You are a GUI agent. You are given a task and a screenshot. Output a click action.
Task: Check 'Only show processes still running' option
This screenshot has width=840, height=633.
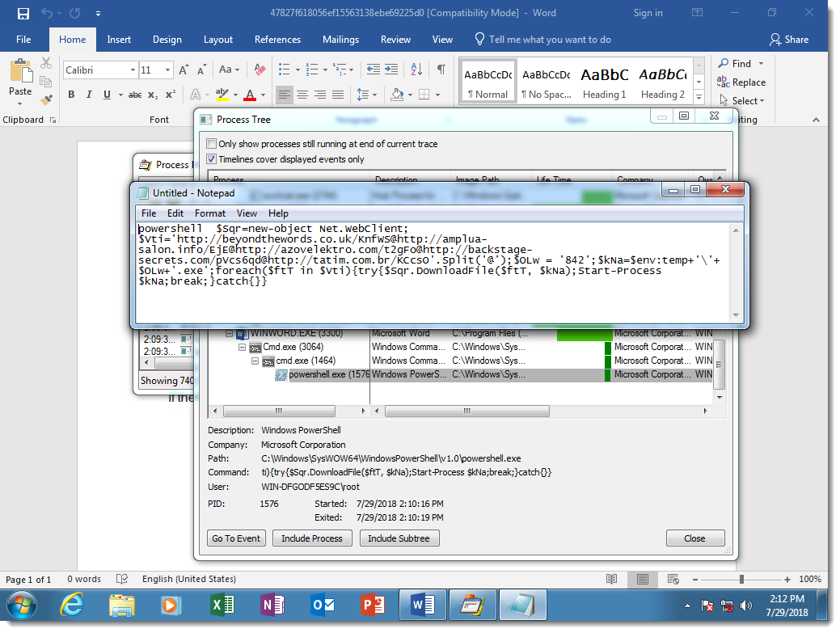click(x=212, y=144)
